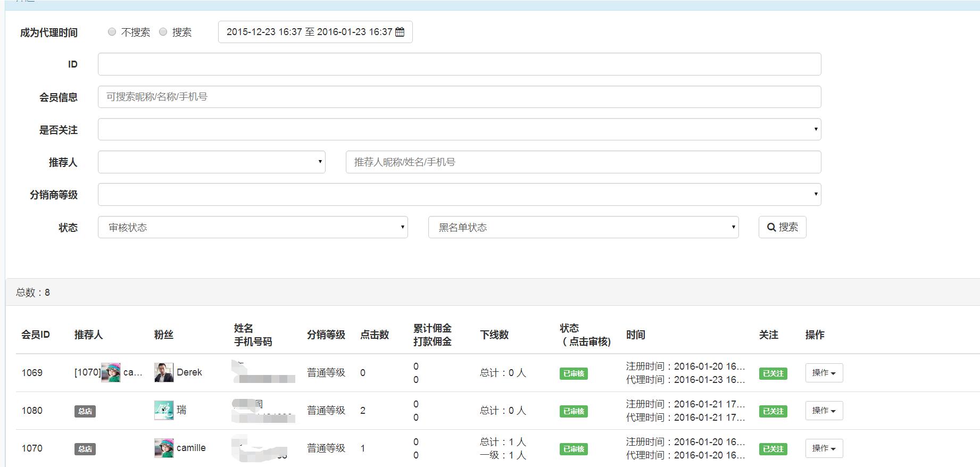Open the 黑名单状态 dropdown
Viewport: 980px width, 467px height.
[x=583, y=227]
